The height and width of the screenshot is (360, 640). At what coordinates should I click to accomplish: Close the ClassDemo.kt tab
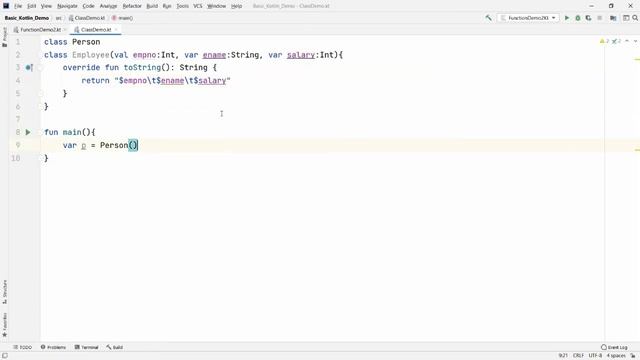[x=116, y=30]
